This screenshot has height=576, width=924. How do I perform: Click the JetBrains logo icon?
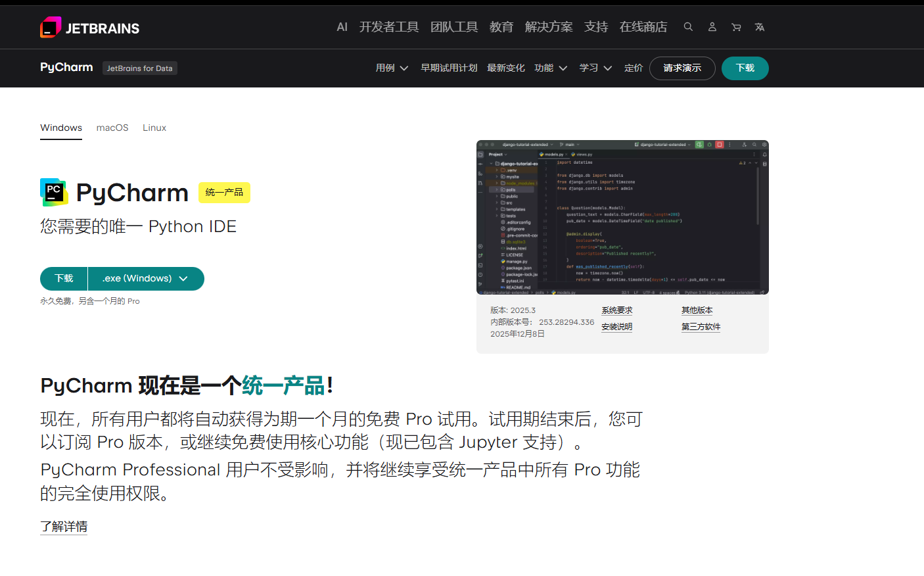point(51,28)
